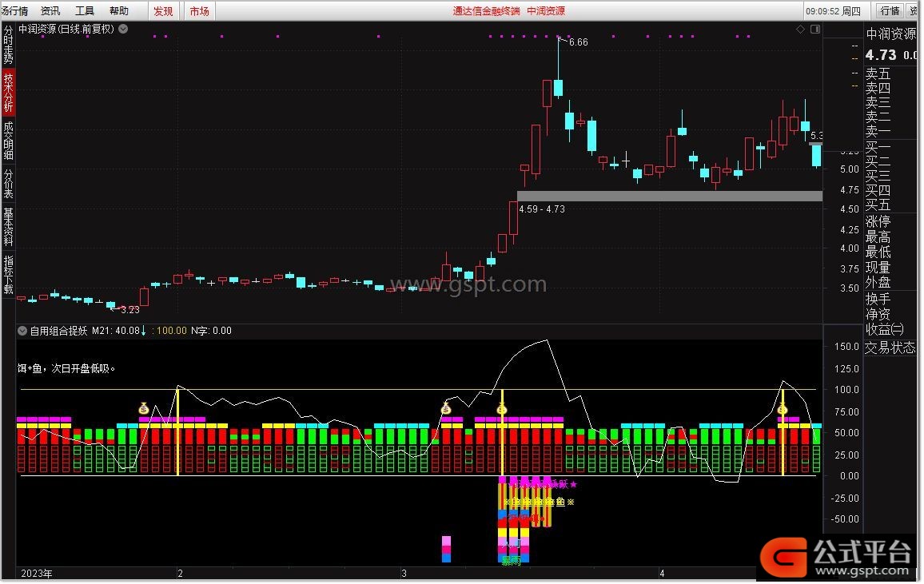Click the M21: 40.08 indicator value
924x584 pixels.
pos(116,332)
